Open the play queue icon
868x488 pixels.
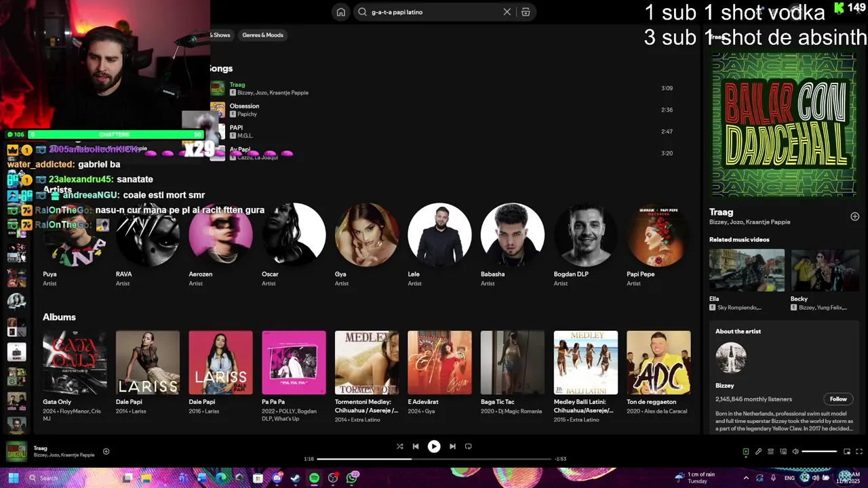click(x=770, y=451)
